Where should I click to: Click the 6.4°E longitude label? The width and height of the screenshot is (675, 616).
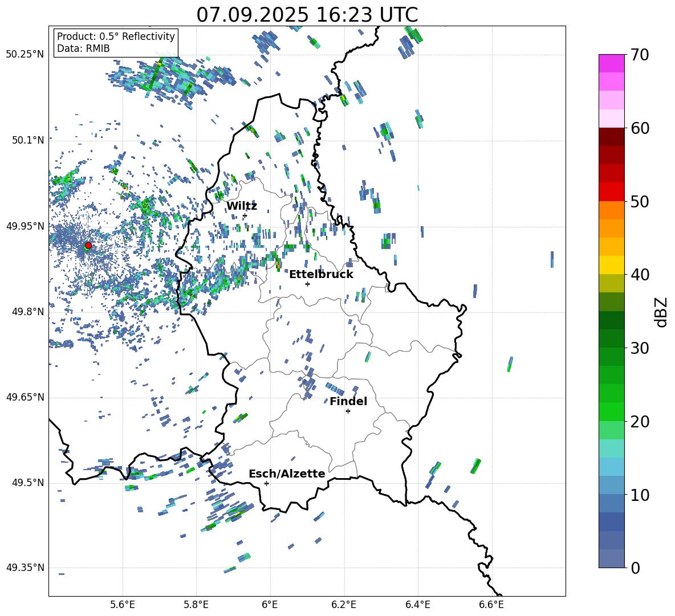pyautogui.click(x=417, y=605)
